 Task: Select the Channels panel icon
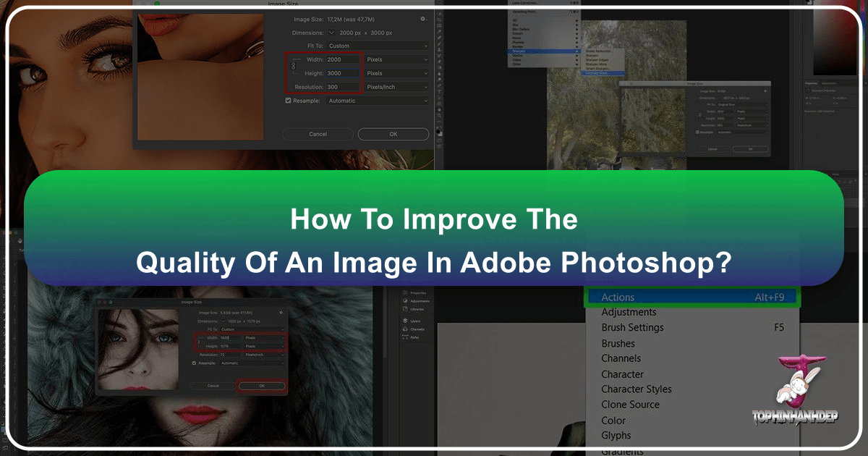405,329
